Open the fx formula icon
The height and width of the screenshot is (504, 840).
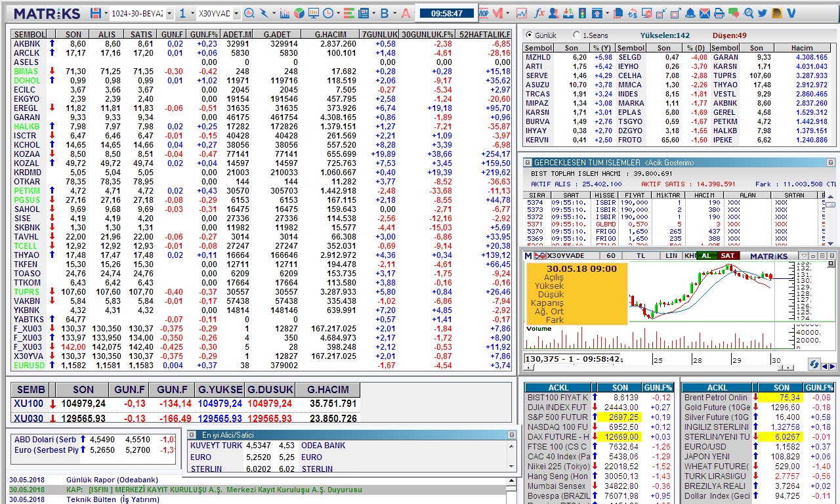(x=539, y=13)
